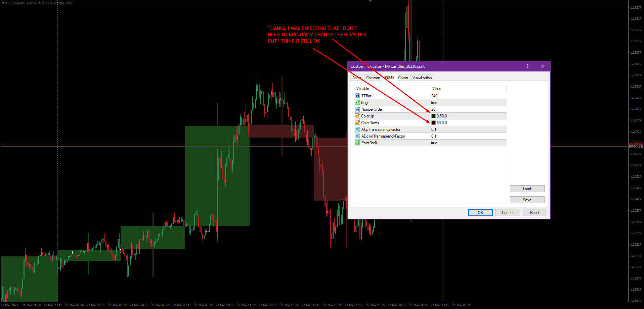Click Reset to restore default inputs
644x309 pixels.
click(x=535, y=213)
